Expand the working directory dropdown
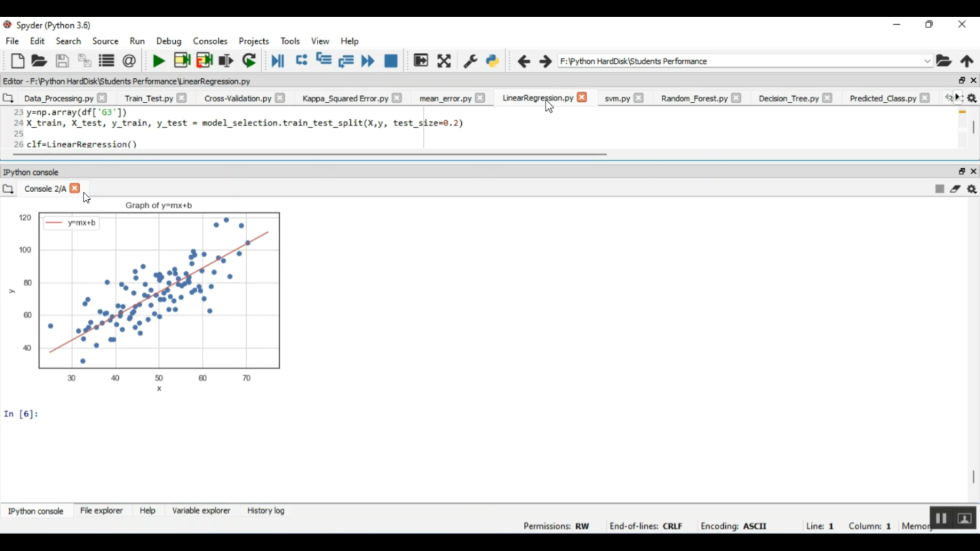The height and width of the screenshot is (551, 980). click(927, 61)
